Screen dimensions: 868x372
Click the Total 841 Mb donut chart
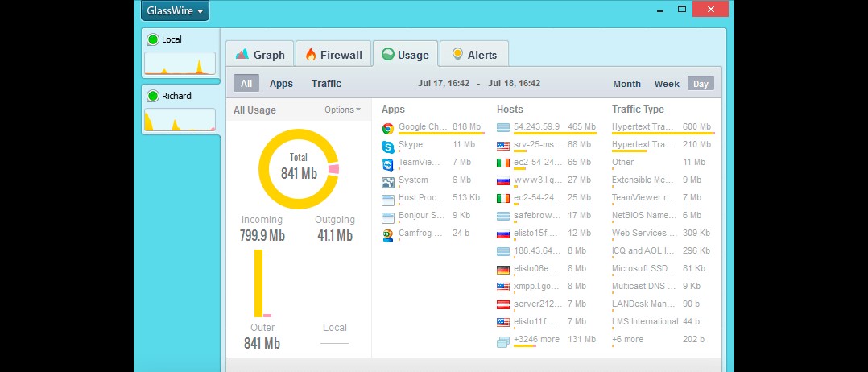pyautogui.click(x=299, y=169)
